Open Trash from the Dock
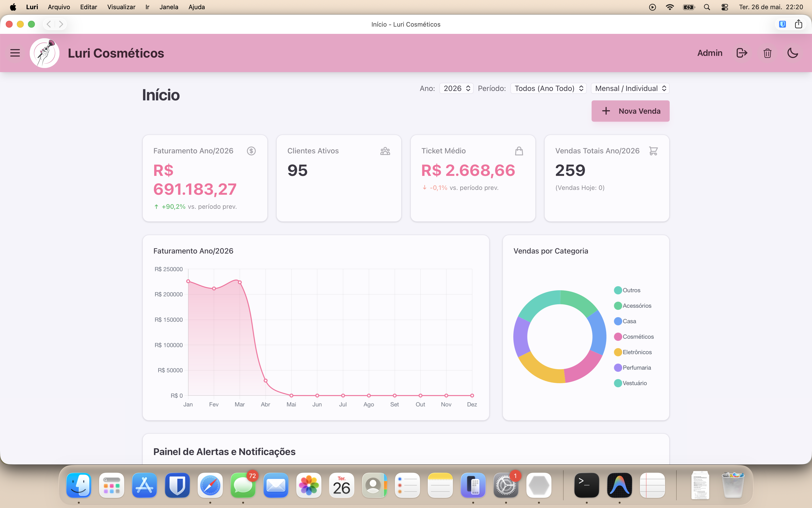Screen dimensions: 812x508 733,485
